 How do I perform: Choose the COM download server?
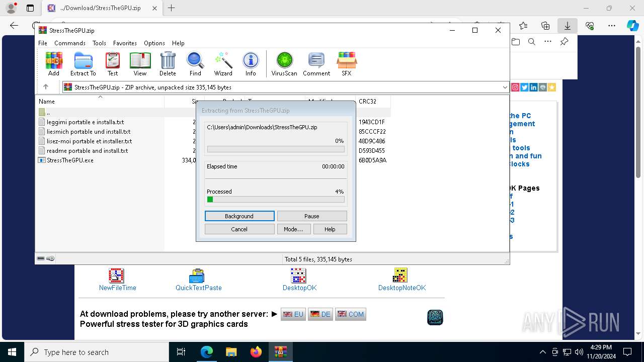[x=351, y=314]
